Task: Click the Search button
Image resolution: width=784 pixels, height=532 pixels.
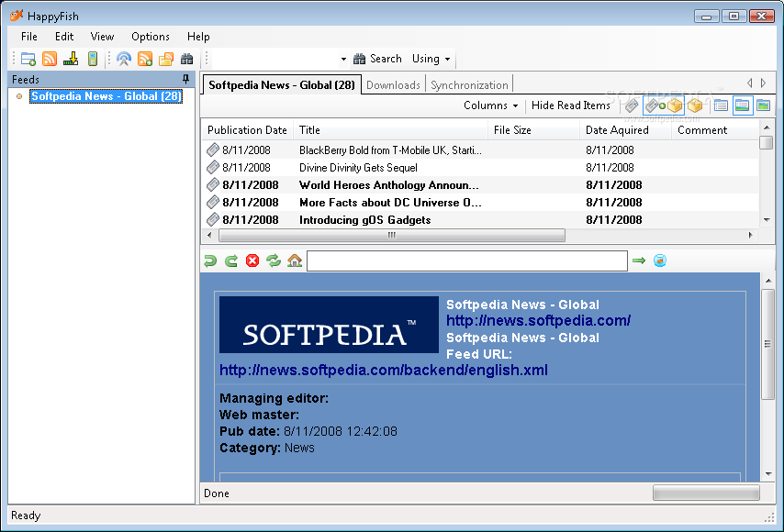Action: pyautogui.click(x=378, y=58)
